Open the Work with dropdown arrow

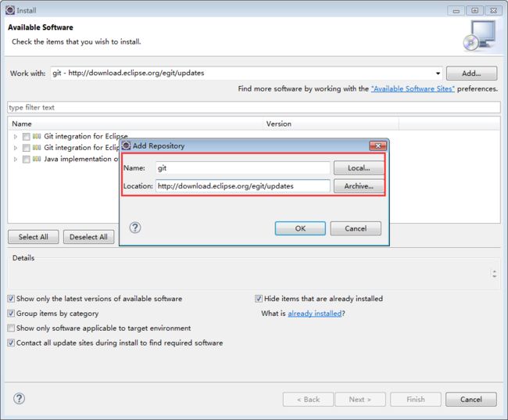438,74
